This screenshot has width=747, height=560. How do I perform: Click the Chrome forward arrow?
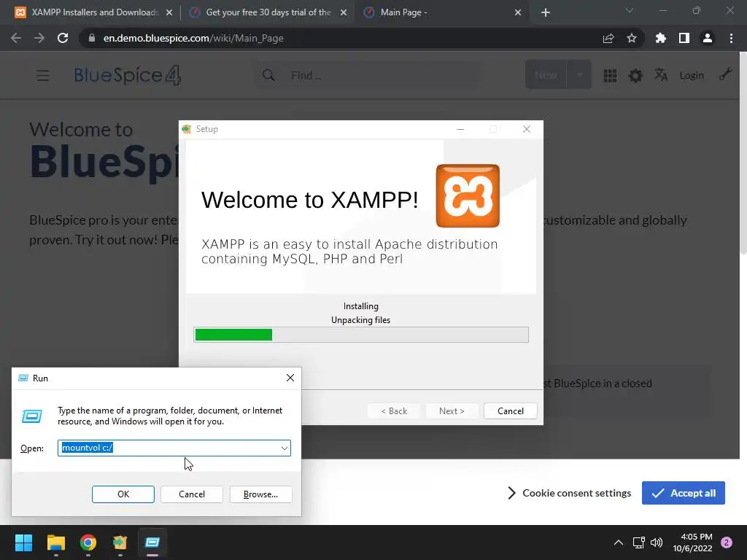(x=39, y=38)
